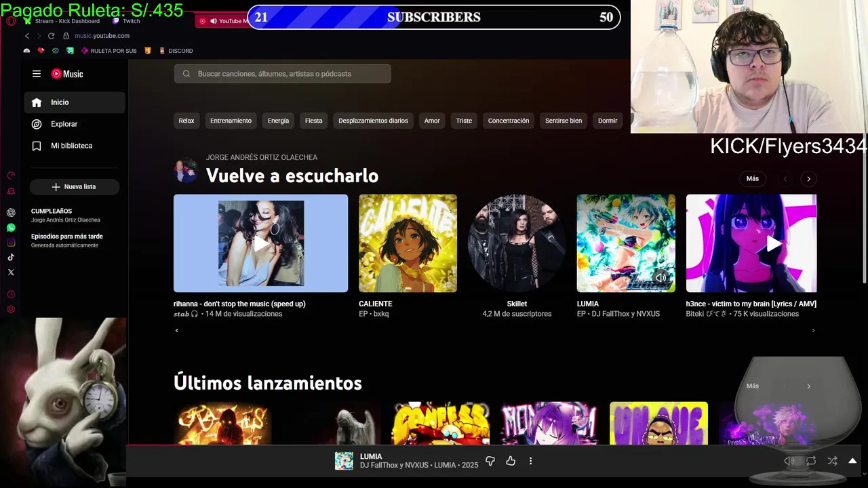Open the Skillet artist picture
The height and width of the screenshot is (488, 868).
(x=517, y=243)
